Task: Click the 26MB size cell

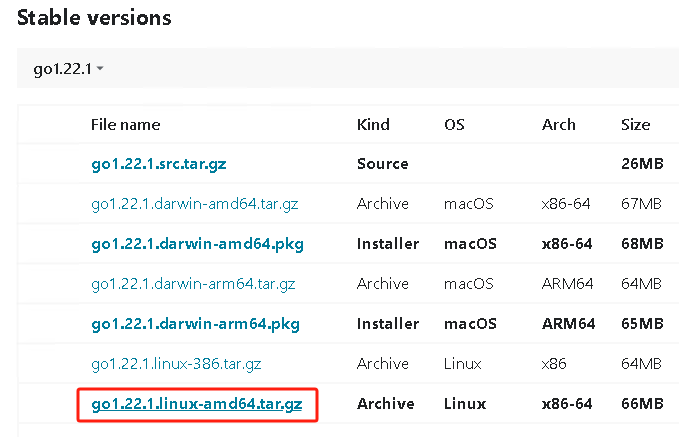Action: [642, 164]
